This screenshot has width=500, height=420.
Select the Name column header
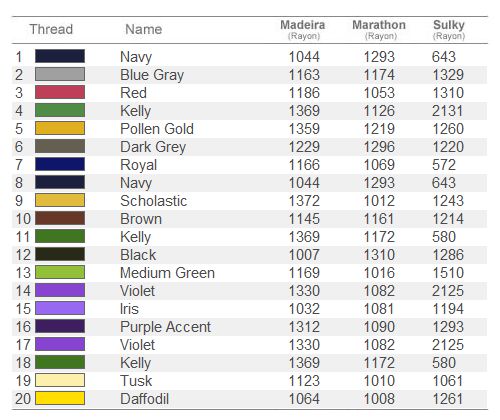pyautogui.click(x=144, y=29)
